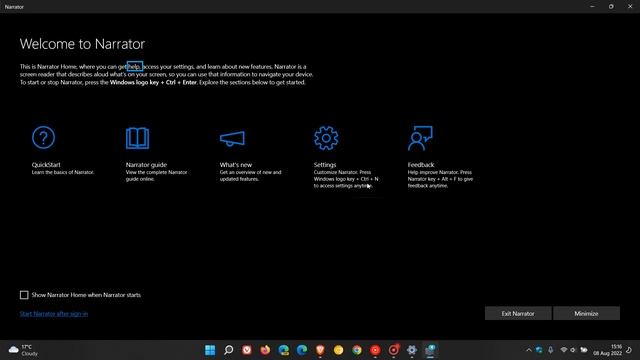Click 'Learn the basics of Narrator.' description

point(63,172)
